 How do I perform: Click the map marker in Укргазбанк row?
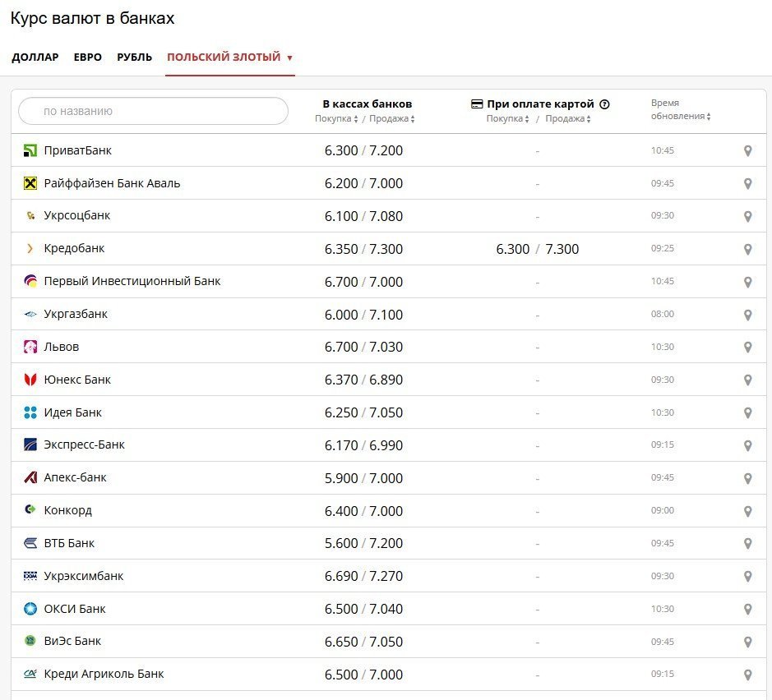(x=747, y=315)
